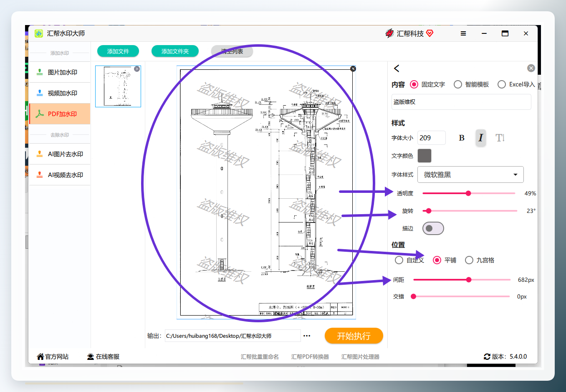Open the 微软雅黑 font dropdown
This screenshot has width=566, height=392.
tap(470, 175)
